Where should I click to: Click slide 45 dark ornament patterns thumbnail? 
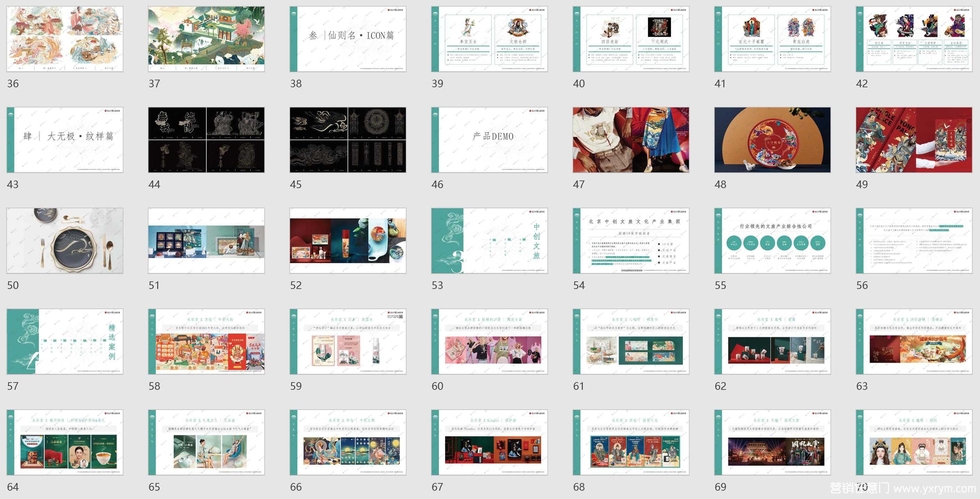click(x=348, y=140)
